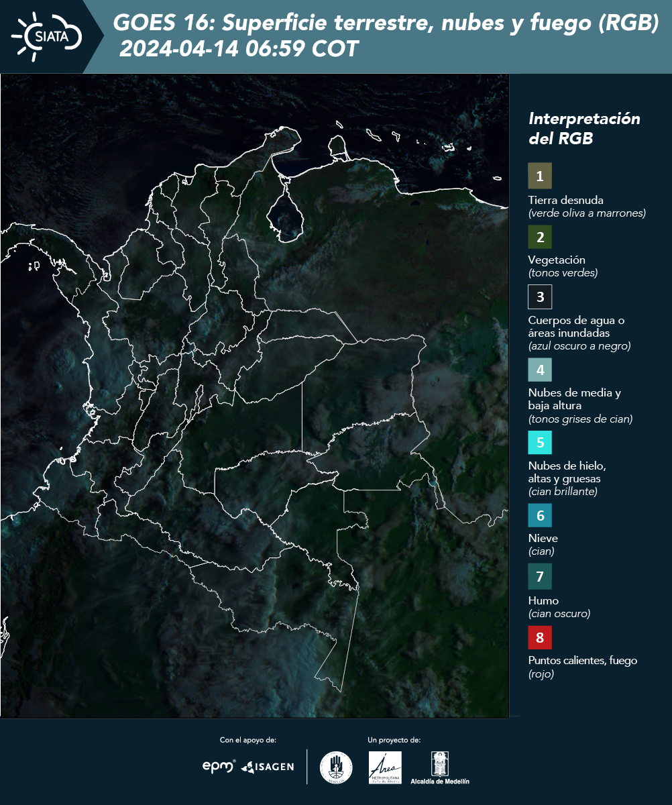This screenshot has width=672, height=805.
Task: Select red legend swatch 8 fire
Action: (540, 637)
